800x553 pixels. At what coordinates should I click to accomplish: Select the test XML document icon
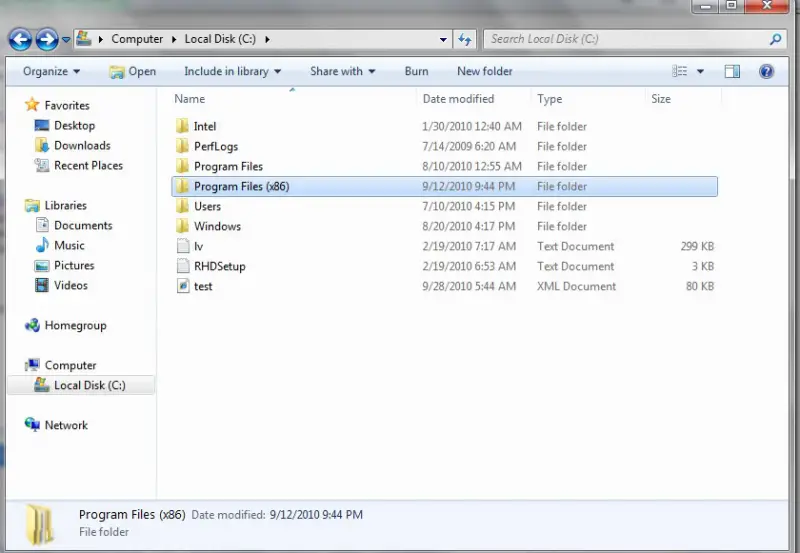(x=183, y=286)
